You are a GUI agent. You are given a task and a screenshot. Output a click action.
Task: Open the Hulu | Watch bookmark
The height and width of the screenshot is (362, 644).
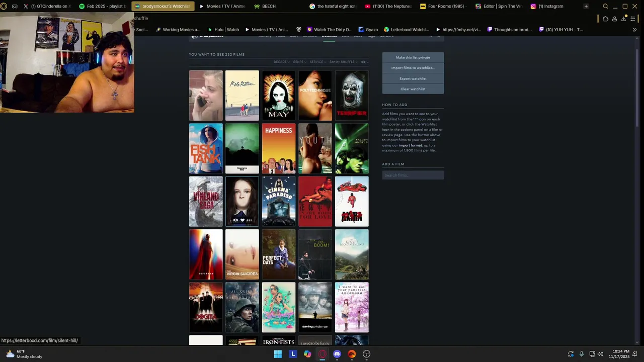coord(223,30)
